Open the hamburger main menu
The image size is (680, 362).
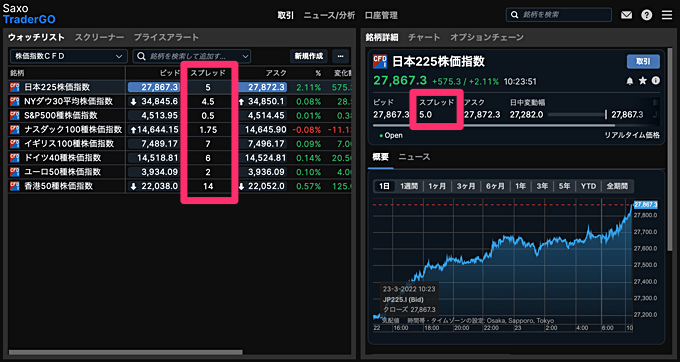click(x=667, y=15)
